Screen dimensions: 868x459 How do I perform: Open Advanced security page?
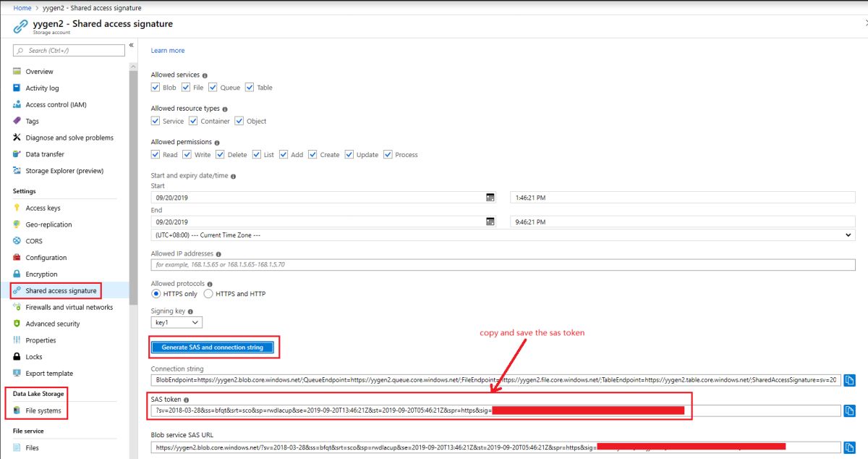(53, 324)
